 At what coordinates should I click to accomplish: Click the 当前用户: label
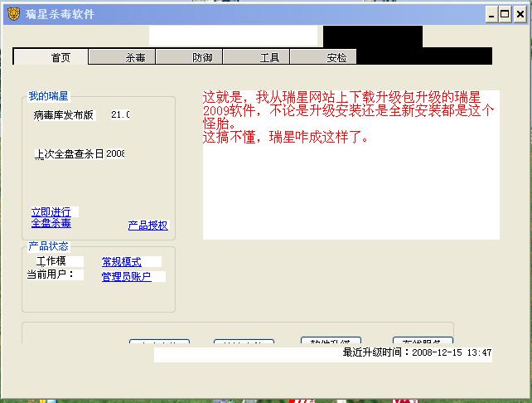(51, 274)
